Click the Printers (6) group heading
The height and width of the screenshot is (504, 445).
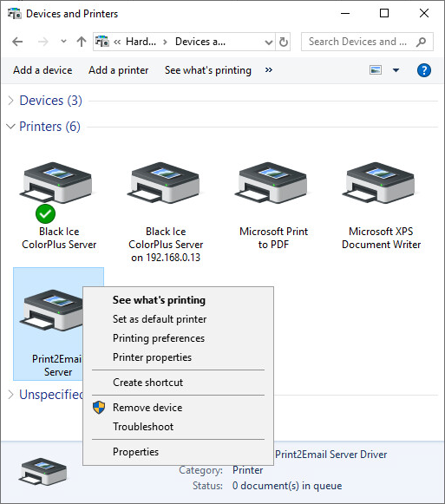[x=49, y=127]
